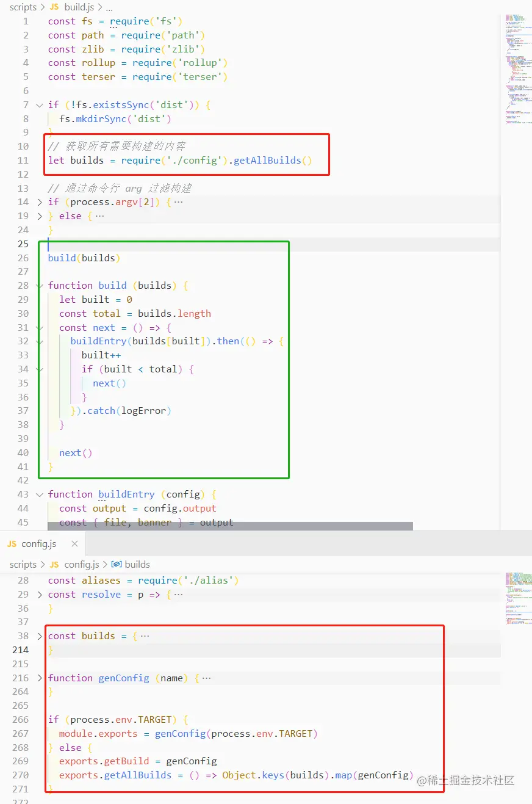Close the config.js editor tab
Viewport: 532px width, 804px height.
74,543
